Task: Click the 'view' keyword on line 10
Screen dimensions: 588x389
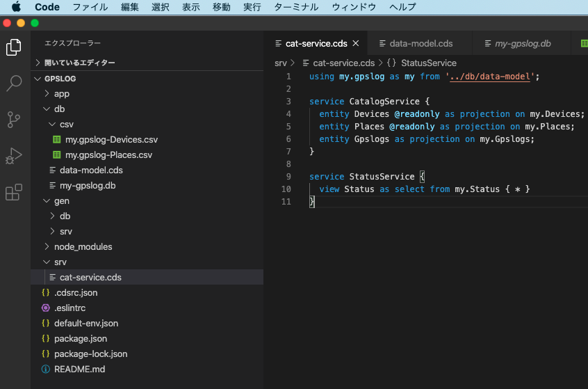Action: click(329, 189)
